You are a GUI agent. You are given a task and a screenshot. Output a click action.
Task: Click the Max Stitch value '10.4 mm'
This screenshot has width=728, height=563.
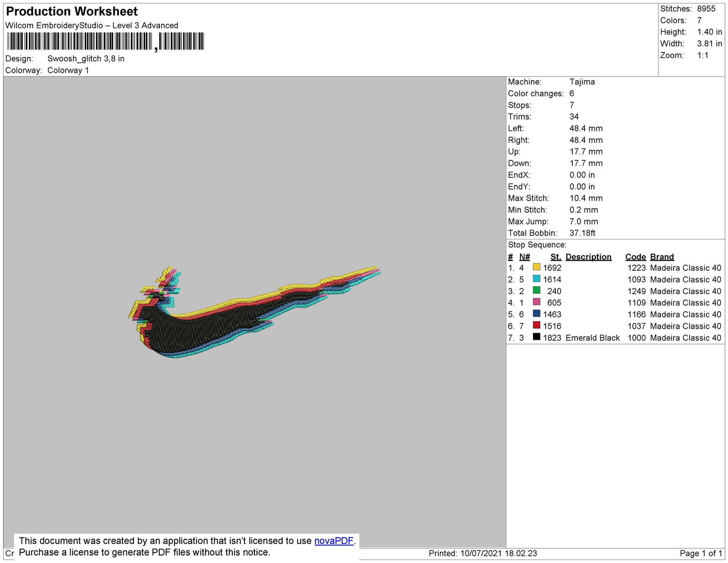point(586,198)
